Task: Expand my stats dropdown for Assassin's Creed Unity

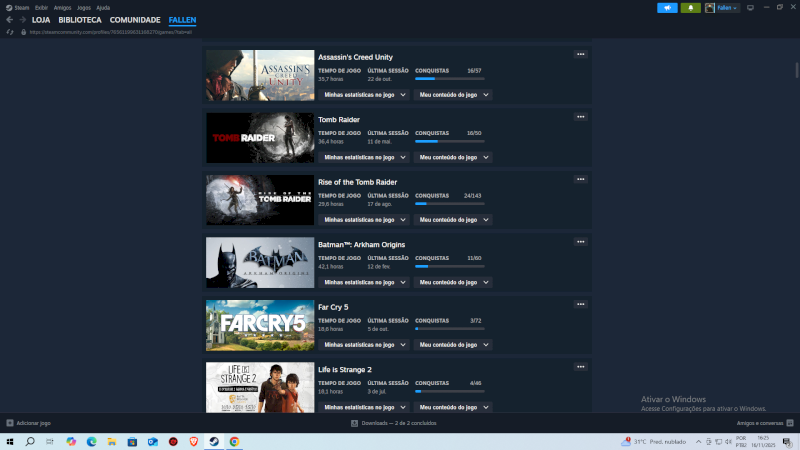Action: coord(364,95)
